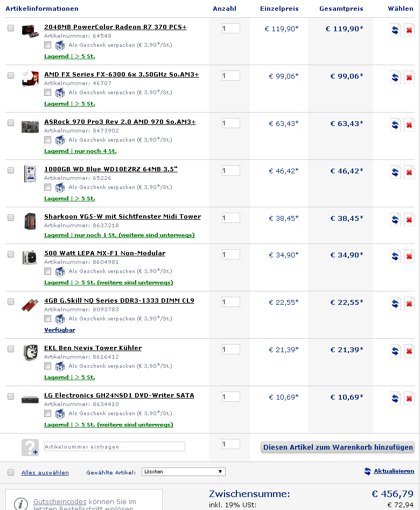Enable gift wrapping for LEPA MX-F1
Screen dimensions: 420x510
pyautogui.click(x=48, y=271)
